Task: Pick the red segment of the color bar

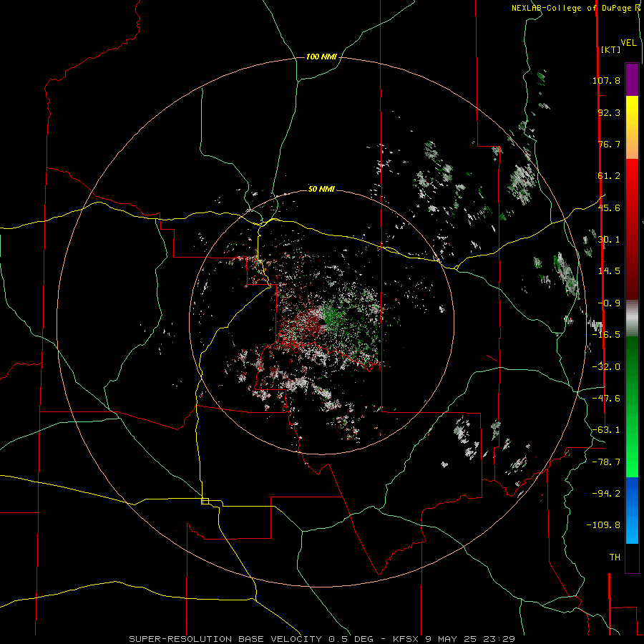Action: pyautogui.click(x=632, y=229)
